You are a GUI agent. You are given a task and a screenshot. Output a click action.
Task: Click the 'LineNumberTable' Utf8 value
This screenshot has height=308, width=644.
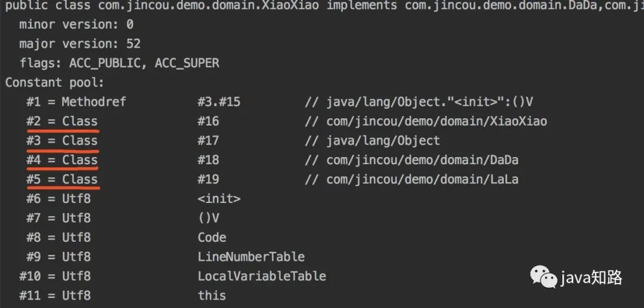point(251,257)
